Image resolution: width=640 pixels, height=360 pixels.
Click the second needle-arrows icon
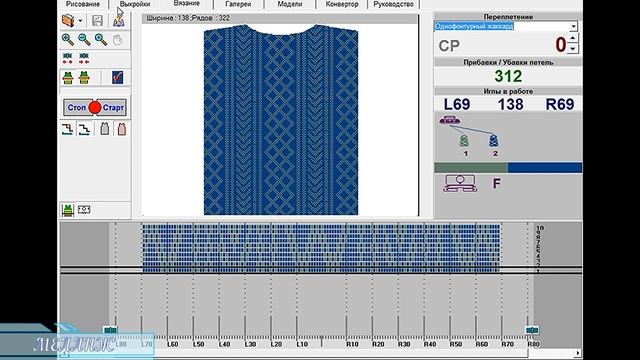(x=84, y=58)
